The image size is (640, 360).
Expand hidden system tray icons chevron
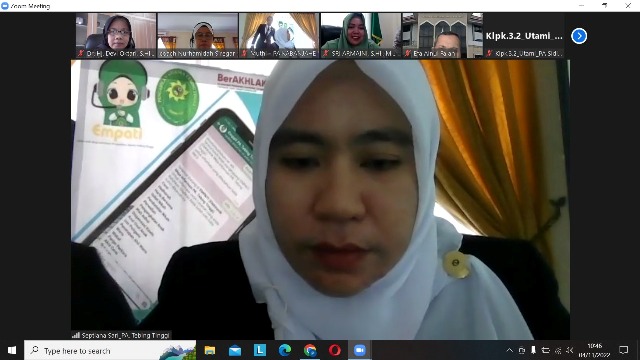(x=509, y=350)
